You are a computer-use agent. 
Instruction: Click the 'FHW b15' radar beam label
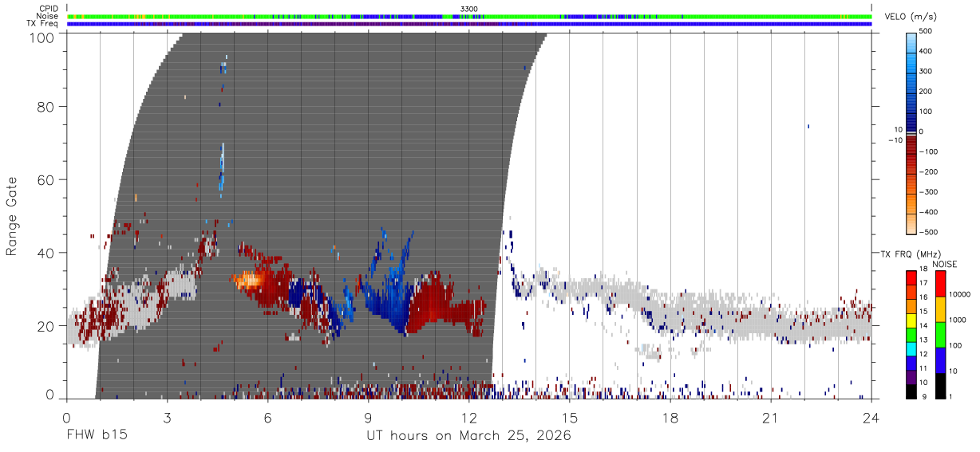point(96,436)
